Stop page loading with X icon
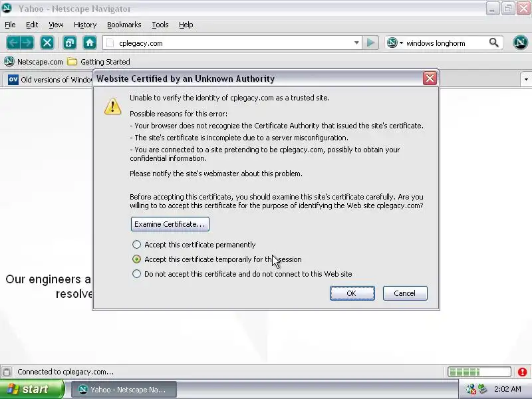This screenshot has height=399, width=532. tap(47, 43)
